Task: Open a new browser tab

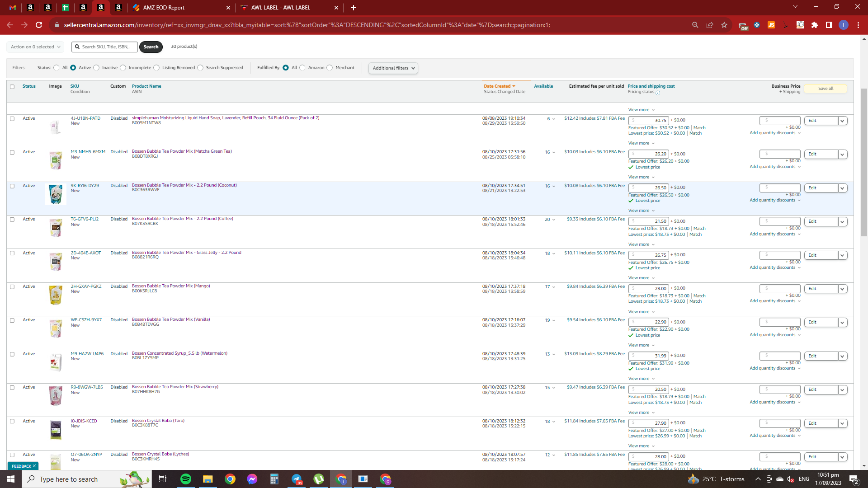Action: click(x=354, y=8)
